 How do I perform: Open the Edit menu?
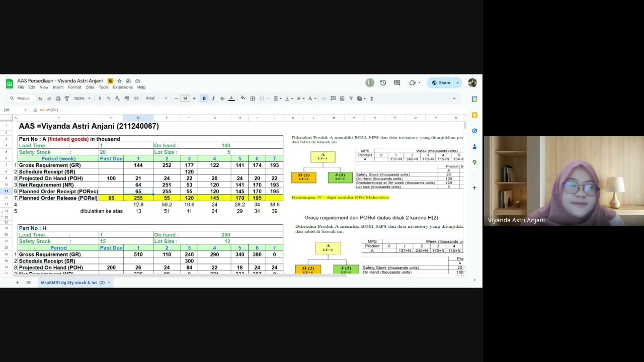click(x=32, y=87)
